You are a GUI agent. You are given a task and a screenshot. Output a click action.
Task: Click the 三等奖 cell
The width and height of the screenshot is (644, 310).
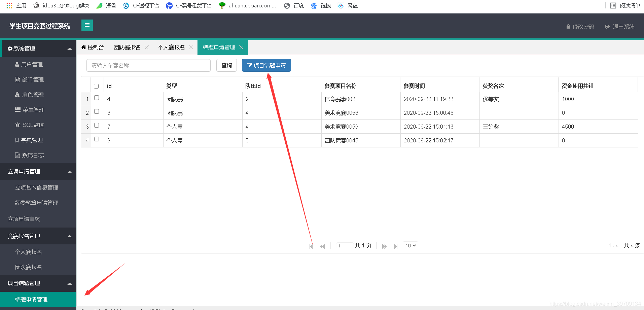(519, 127)
